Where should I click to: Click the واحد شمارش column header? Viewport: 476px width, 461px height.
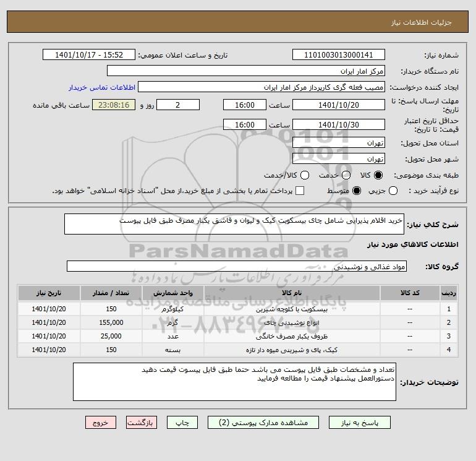[173, 293]
